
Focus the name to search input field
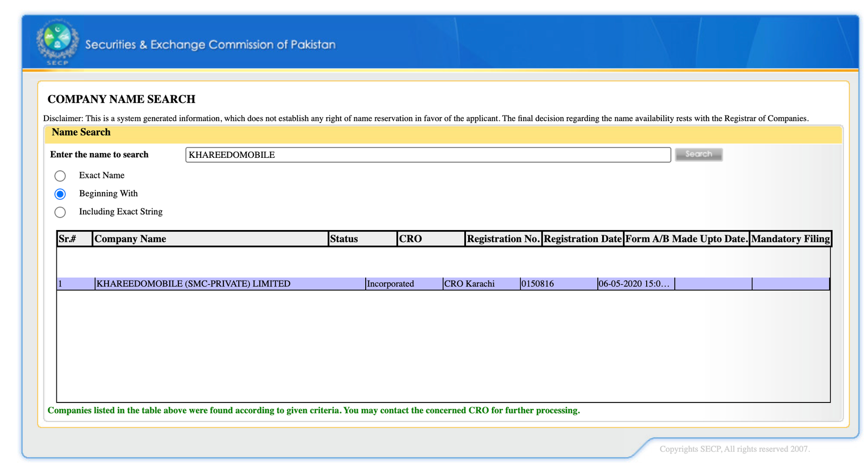428,155
